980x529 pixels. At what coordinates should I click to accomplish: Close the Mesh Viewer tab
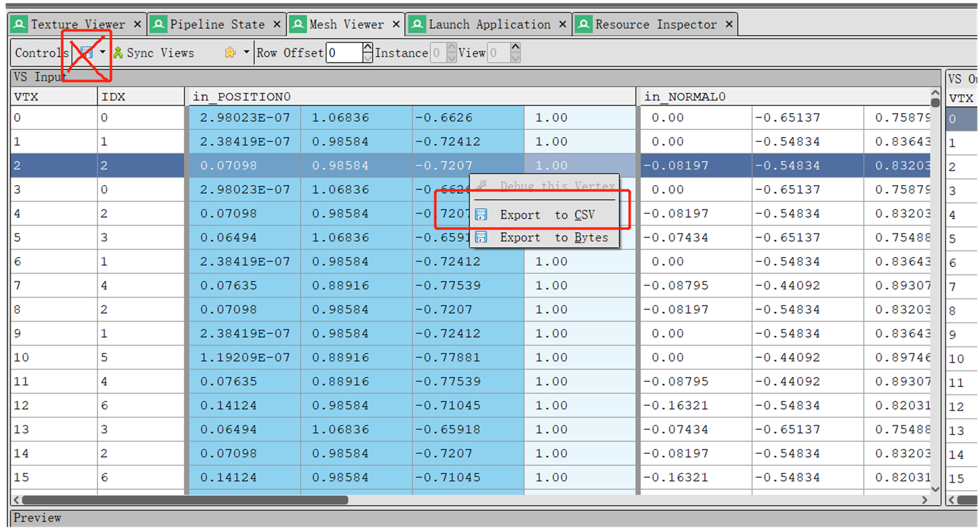pyautogui.click(x=396, y=24)
